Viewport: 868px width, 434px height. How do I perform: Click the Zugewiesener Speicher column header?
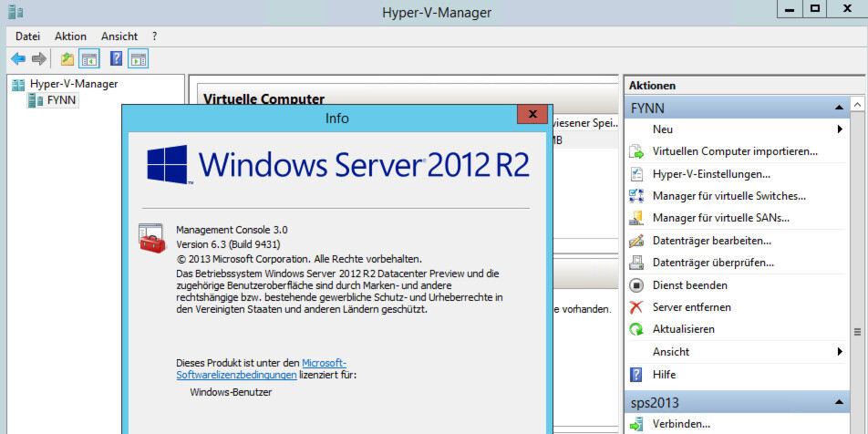coord(584,124)
